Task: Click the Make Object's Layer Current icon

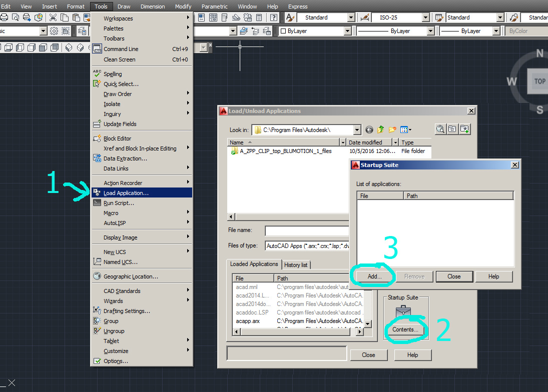Action: pyautogui.click(x=244, y=31)
